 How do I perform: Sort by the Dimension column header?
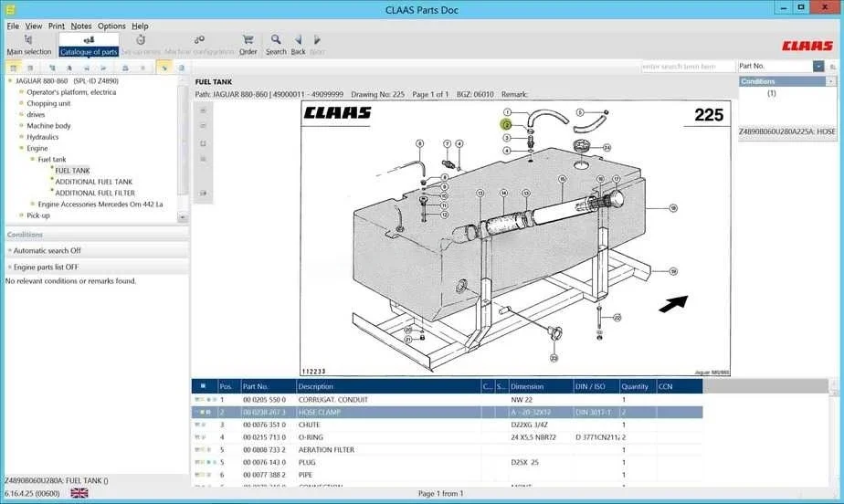(x=541, y=386)
